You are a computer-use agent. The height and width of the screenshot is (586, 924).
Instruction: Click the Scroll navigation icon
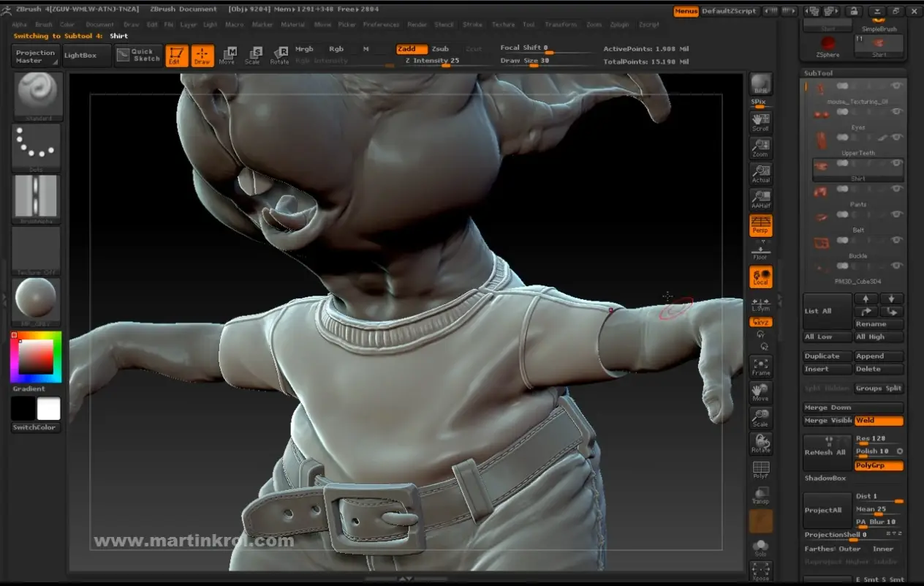(760, 122)
